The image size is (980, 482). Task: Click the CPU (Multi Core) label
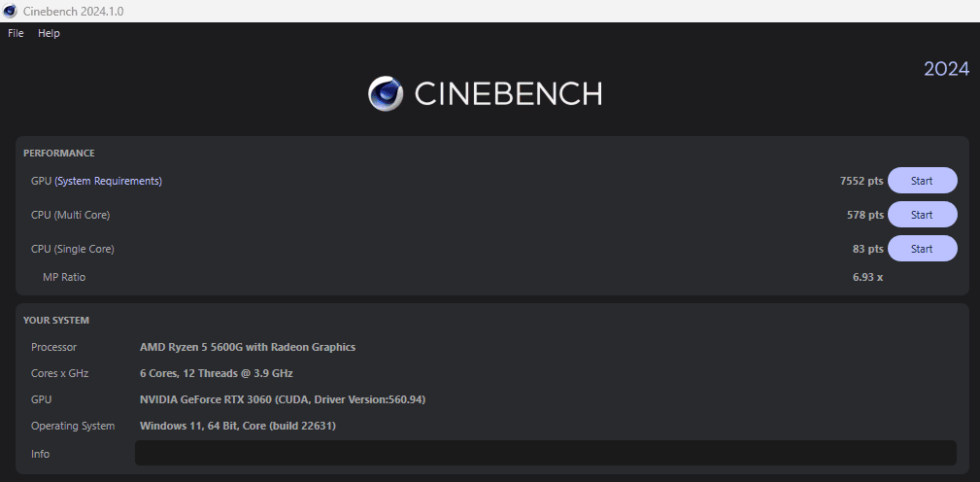point(71,215)
